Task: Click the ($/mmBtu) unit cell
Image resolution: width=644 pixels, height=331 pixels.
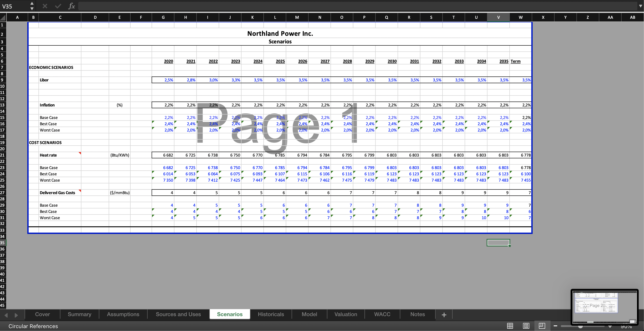Action: [120, 193]
